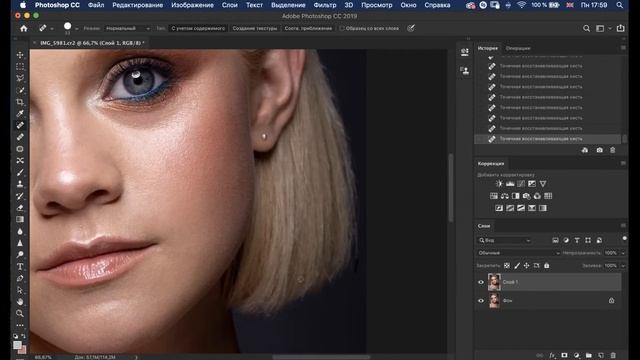Viewport: 640px width, 360px height.
Task: Open the brush preset picker arrow
Action: (77, 29)
